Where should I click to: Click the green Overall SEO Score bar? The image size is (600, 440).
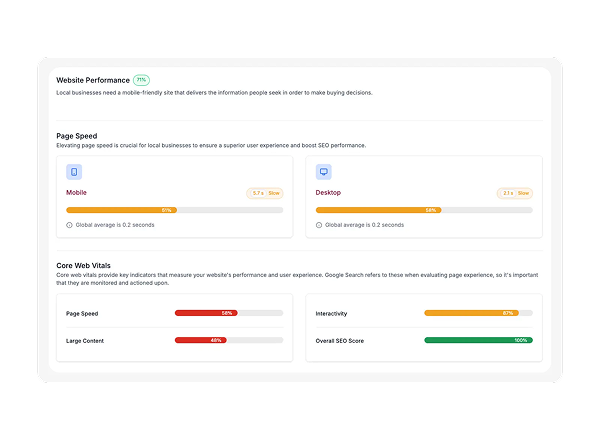coord(478,340)
